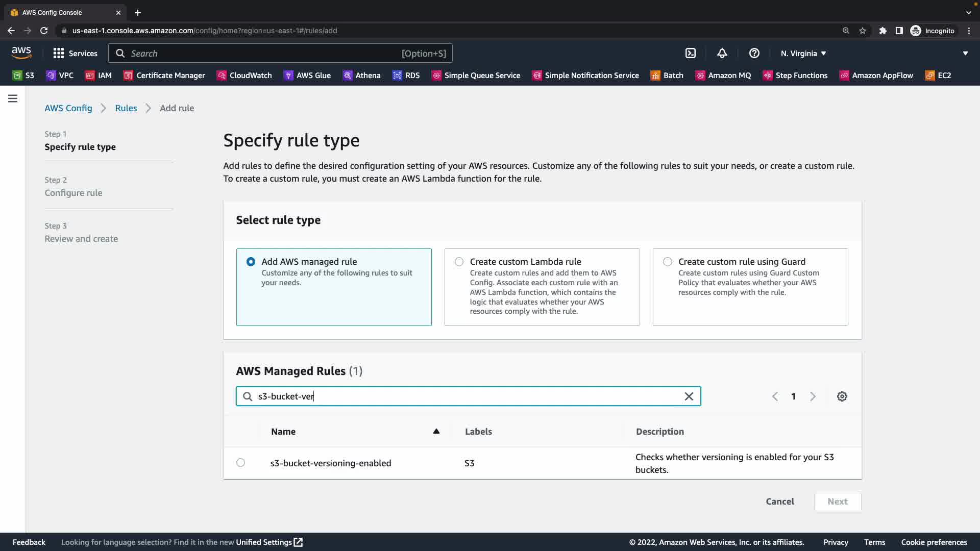The width and height of the screenshot is (980, 551).
Task: Open table preferences gear icon
Action: (x=842, y=396)
